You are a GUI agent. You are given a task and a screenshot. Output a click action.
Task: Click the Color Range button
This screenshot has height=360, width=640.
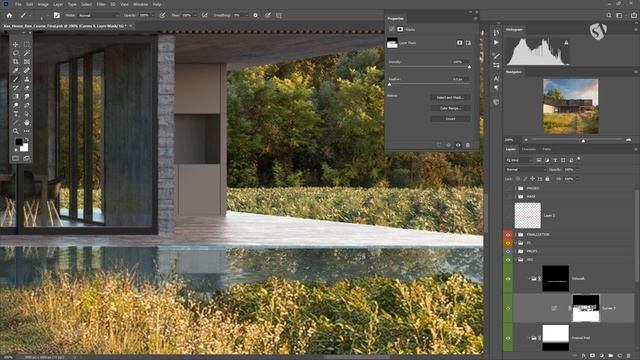coord(450,108)
